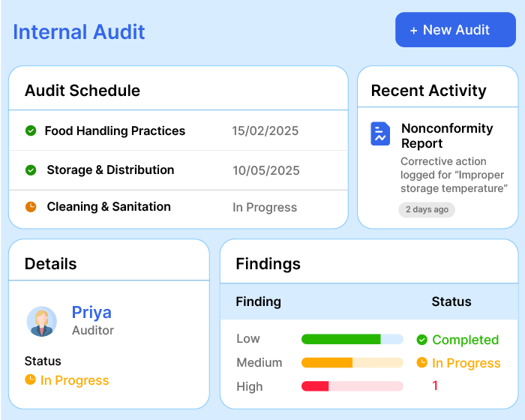This screenshot has width=525, height=420.
Task: Click green check icon beside Storage & Distribution
Action: point(31,170)
